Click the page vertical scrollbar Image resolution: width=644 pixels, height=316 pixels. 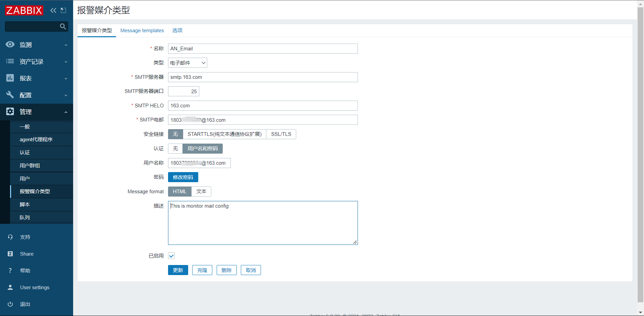pyautogui.click(x=640, y=154)
